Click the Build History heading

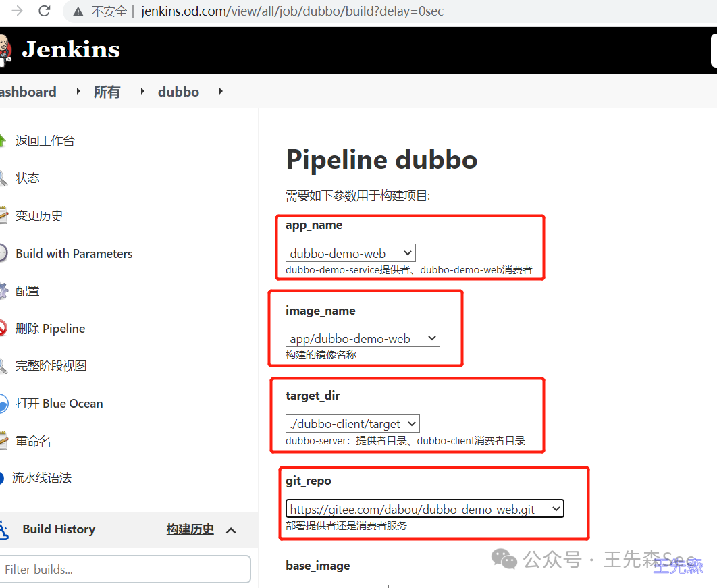coord(59,529)
